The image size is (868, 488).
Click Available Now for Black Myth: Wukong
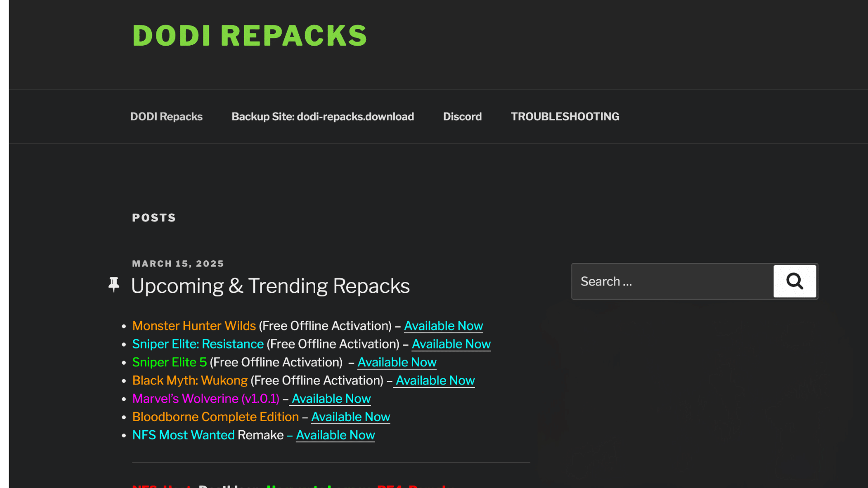pos(434,380)
